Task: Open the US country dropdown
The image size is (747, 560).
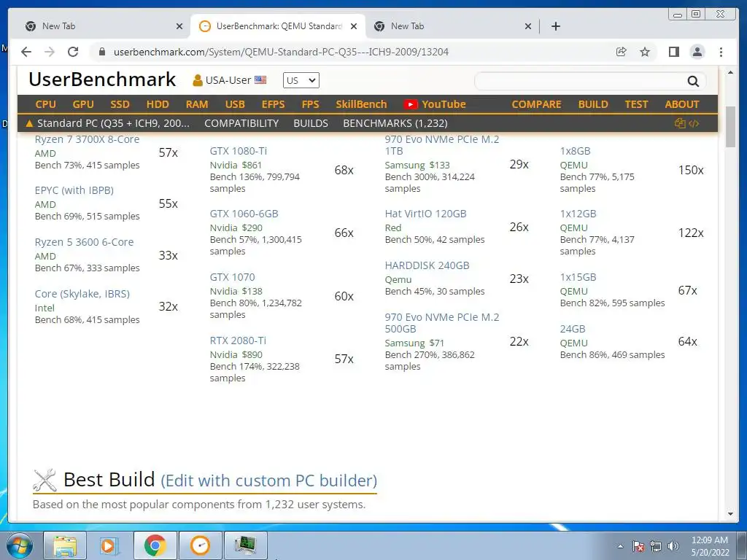Action: [301, 80]
